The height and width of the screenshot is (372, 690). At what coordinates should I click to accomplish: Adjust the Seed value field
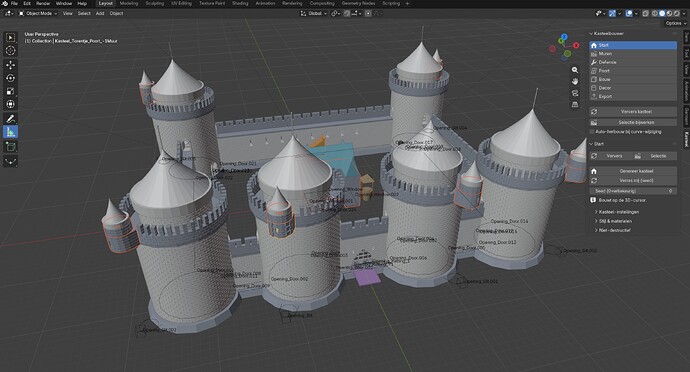click(x=633, y=191)
